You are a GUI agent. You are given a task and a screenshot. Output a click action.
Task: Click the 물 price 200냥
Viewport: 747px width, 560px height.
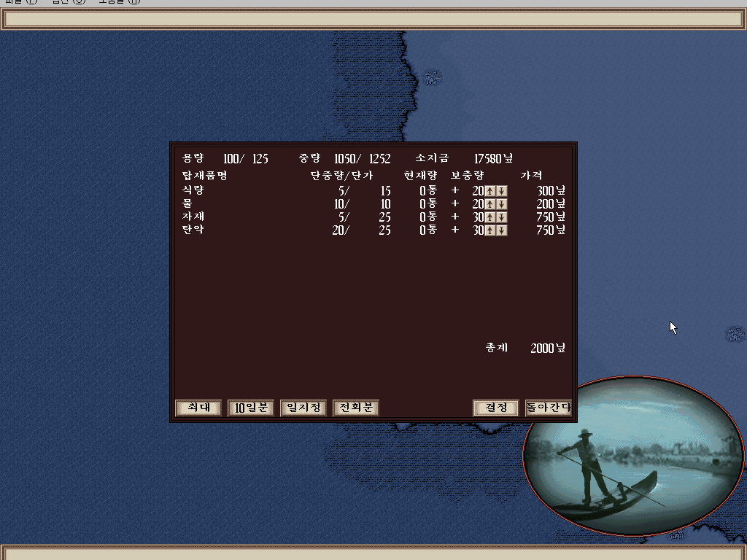pyautogui.click(x=551, y=204)
